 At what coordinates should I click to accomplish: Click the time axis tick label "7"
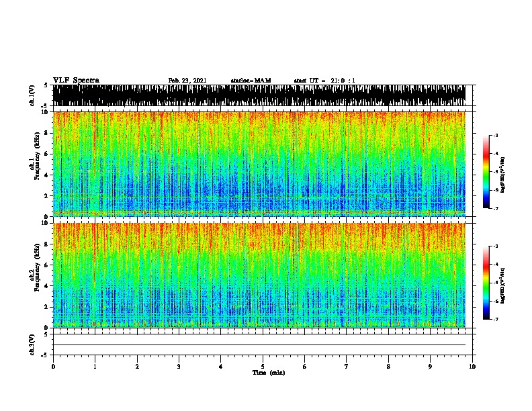point(347,366)
